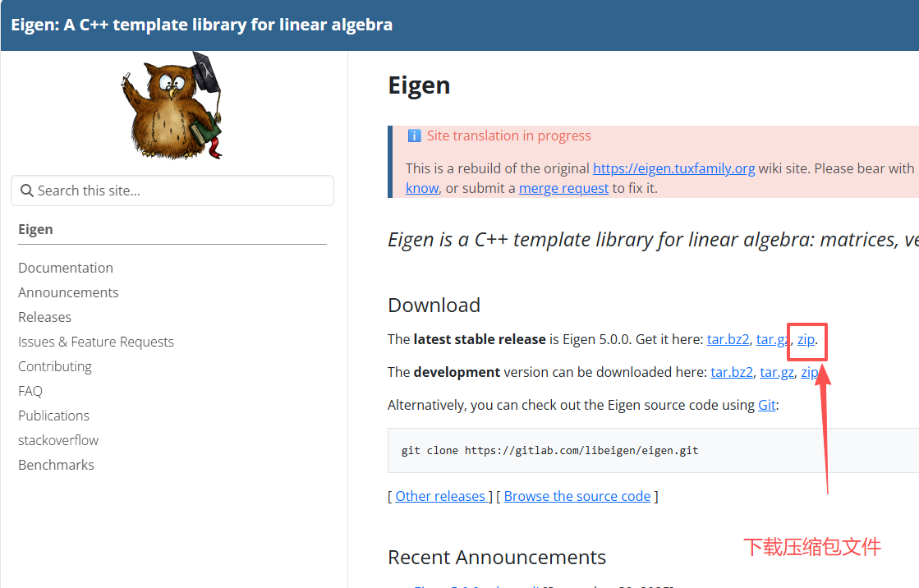919x588 pixels.
Task: Click Browse the source code link
Action: click(577, 497)
